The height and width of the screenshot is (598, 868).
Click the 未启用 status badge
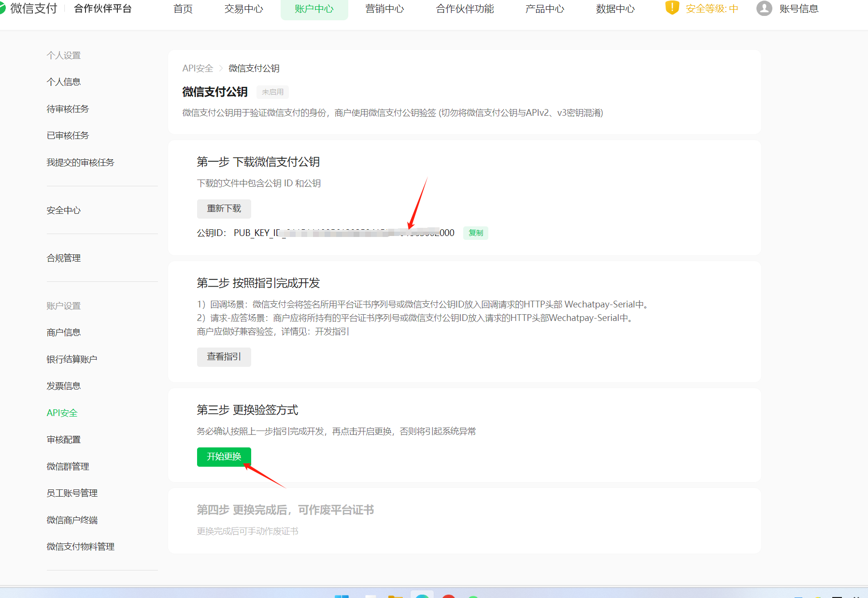(x=273, y=92)
